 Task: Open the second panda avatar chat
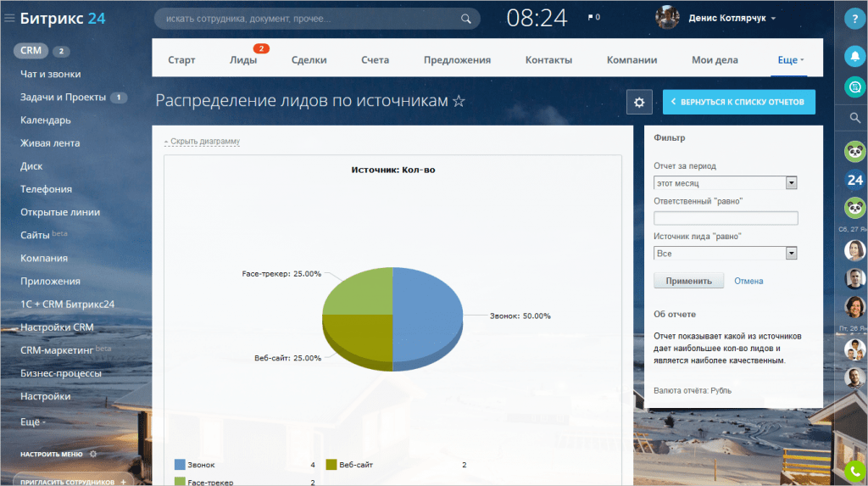854,208
